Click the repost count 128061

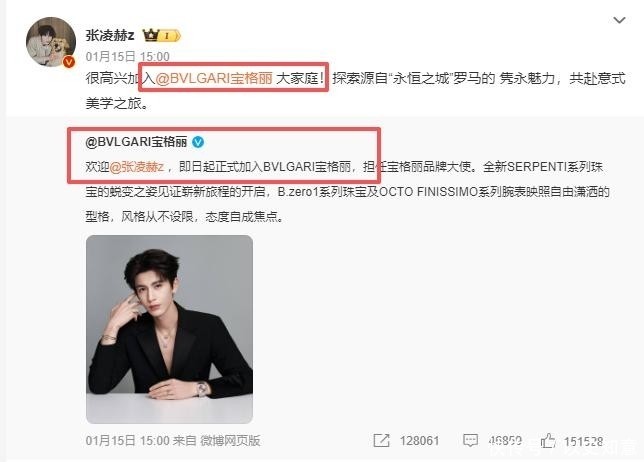pos(419,441)
